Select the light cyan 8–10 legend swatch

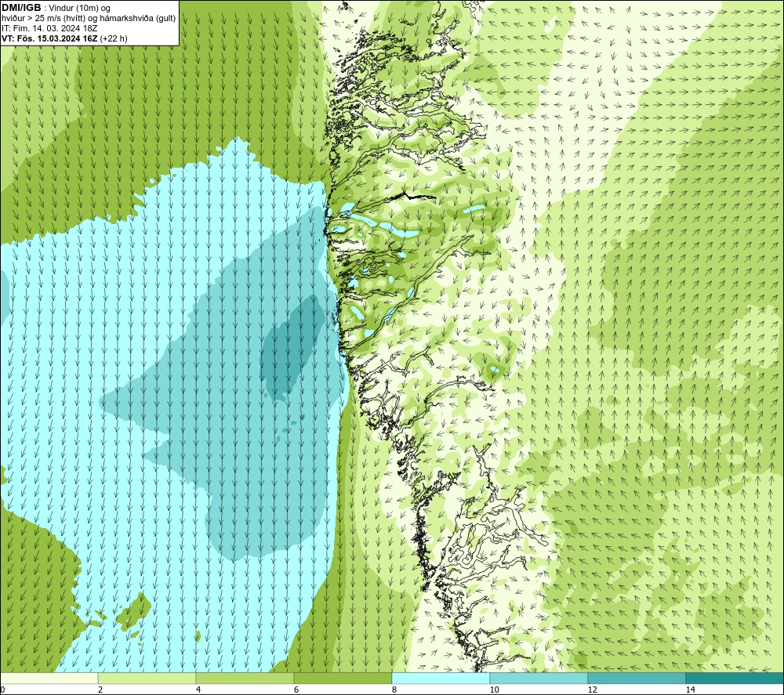441,678
